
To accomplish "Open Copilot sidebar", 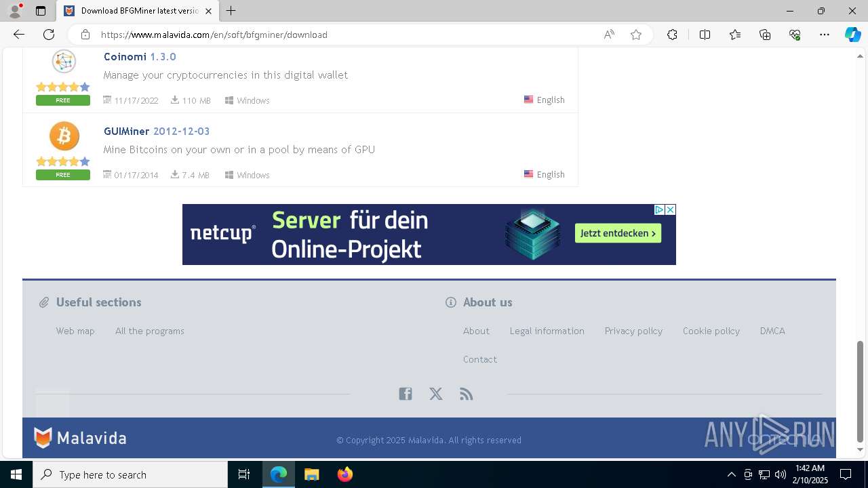I will [852, 35].
